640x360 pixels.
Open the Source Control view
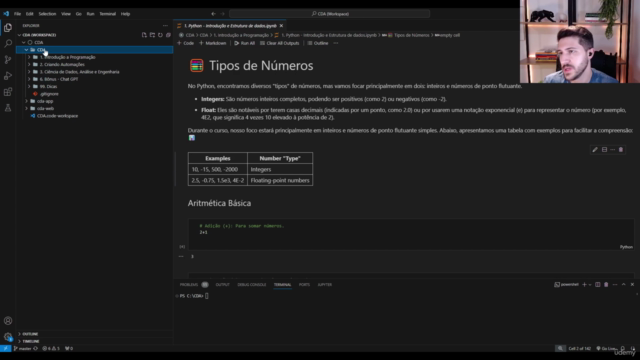click(x=8, y=60)
